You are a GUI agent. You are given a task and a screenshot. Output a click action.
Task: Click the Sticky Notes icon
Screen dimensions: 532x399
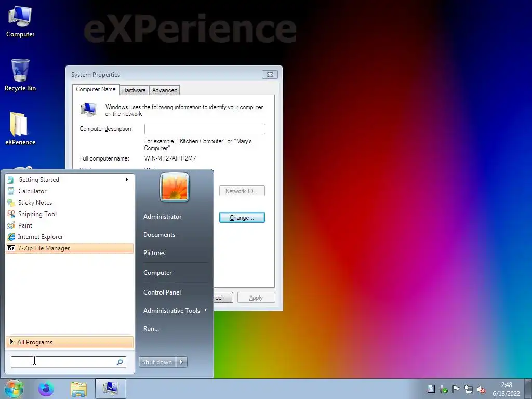(x=11, y=203)
